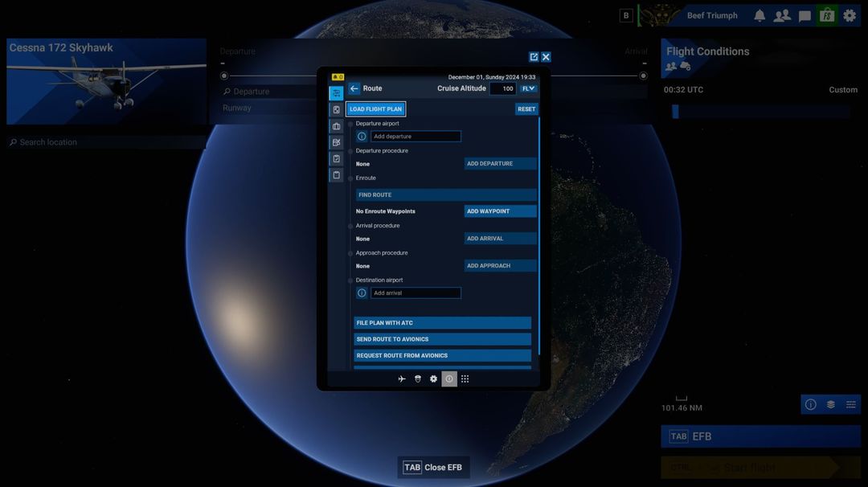This screenshot has width=868, height=487.
Task: Open the marketplace bag icon
Action: coord(826,15)
